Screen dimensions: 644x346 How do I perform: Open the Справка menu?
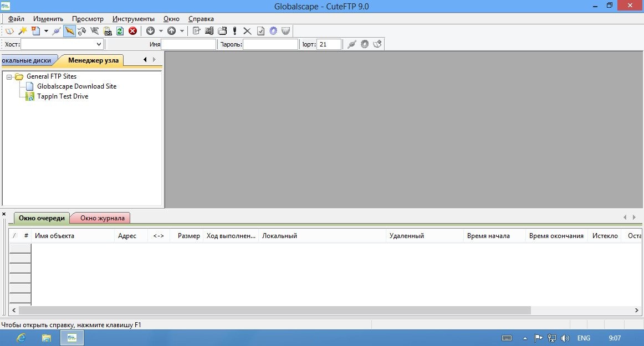[x=201, y=19]
